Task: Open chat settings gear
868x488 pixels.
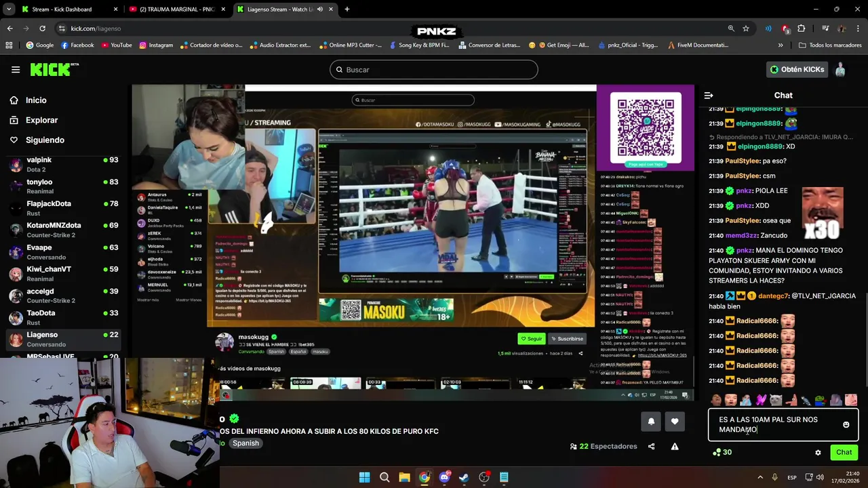Action: pos(818,452)
